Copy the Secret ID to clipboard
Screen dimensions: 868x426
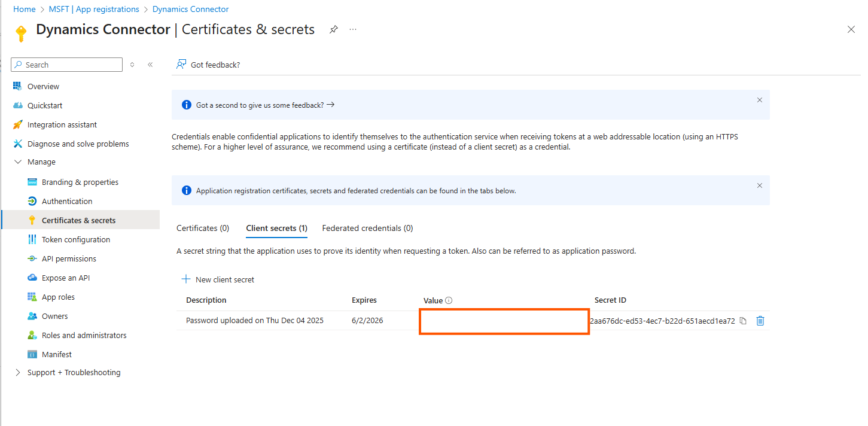click(743, 321)
